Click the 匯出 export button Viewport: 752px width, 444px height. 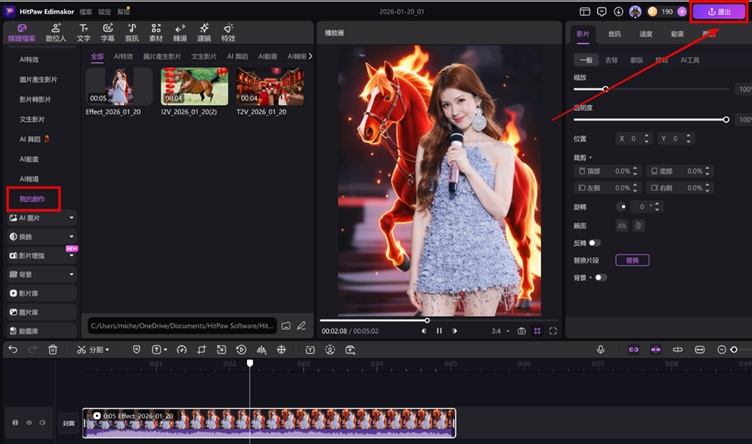718,12
